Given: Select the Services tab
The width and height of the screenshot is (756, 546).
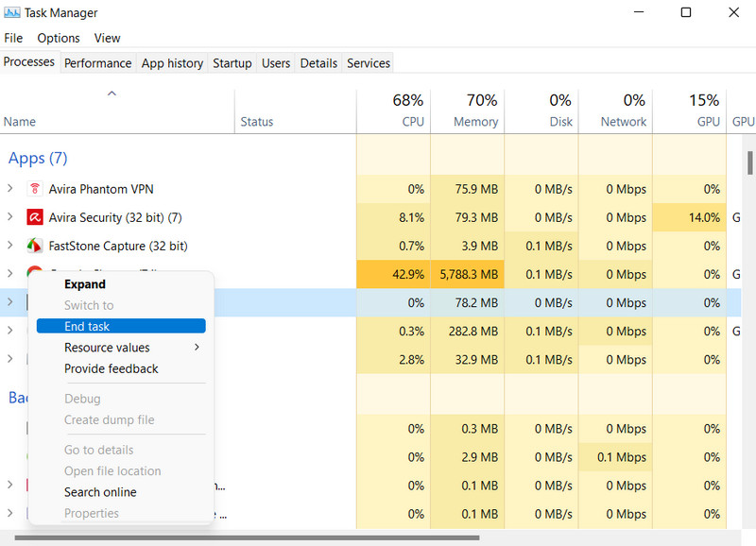Looking at the screenshot, I should [x=368, y=62].
